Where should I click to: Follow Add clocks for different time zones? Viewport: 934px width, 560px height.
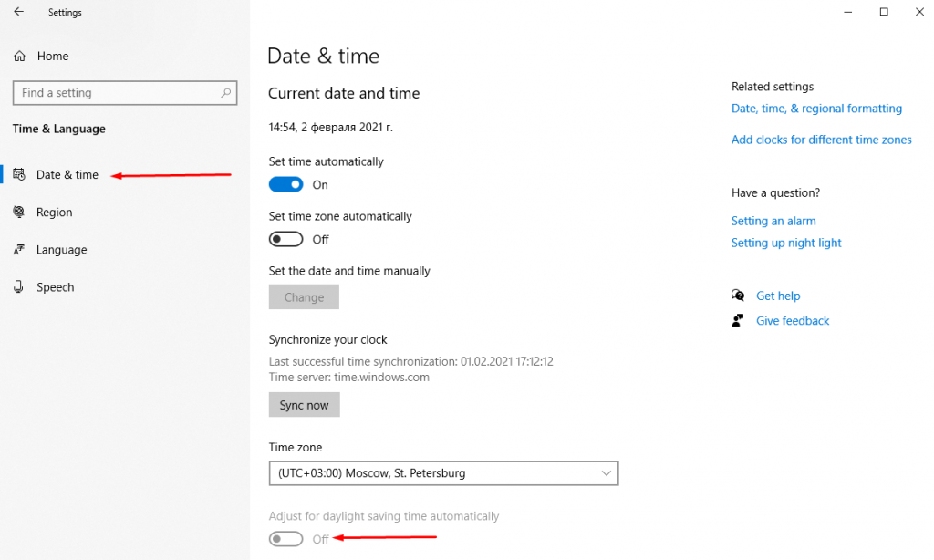click(821, 140)
